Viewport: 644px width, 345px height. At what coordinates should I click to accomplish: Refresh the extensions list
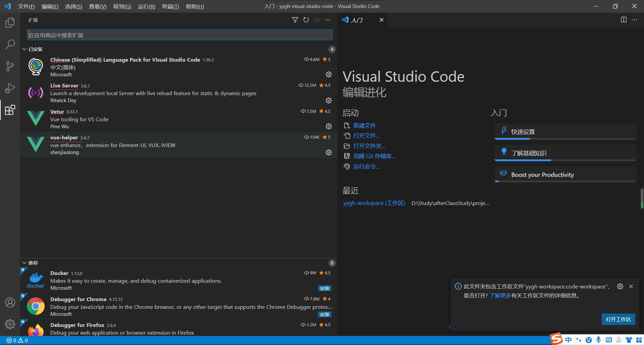306,20
